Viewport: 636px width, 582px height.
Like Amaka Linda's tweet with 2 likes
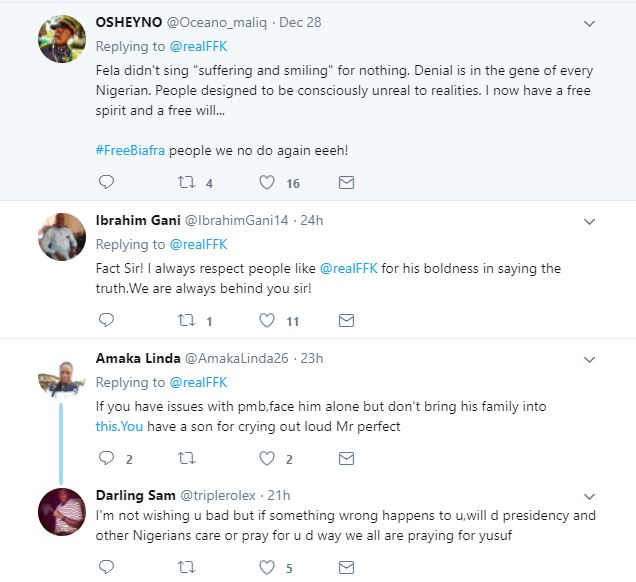pos(266,459)
